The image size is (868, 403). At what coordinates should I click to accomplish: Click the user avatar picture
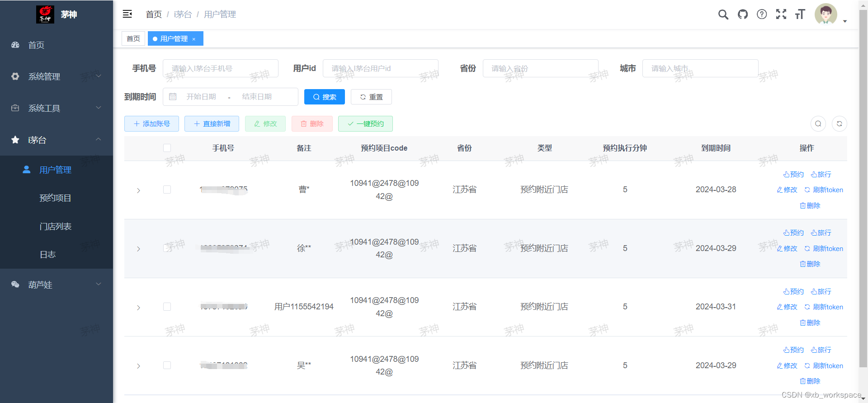pyautogui.click(x=826, y=14)
